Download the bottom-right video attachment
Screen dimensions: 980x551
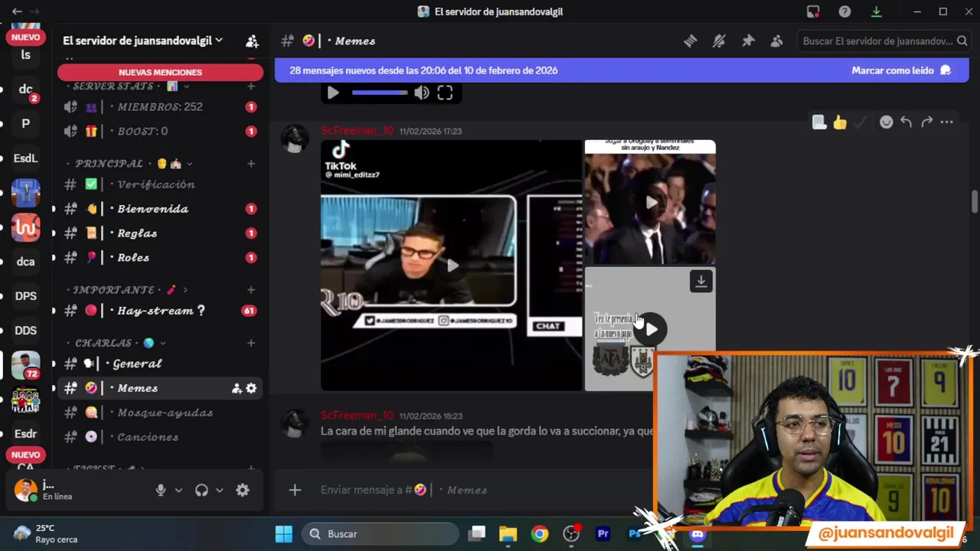click(701, 281)
